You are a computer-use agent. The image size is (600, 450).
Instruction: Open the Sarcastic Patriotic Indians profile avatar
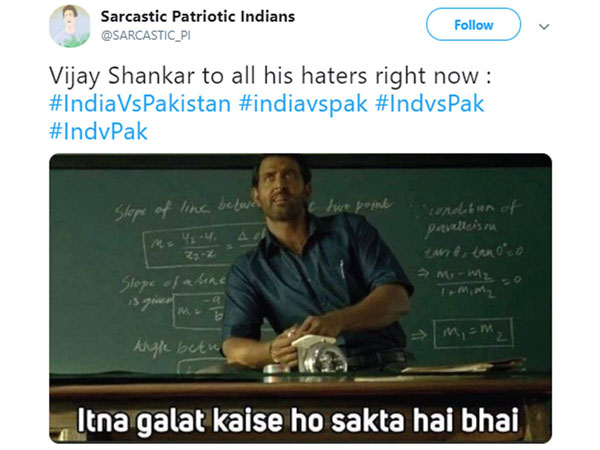(70, 26)
